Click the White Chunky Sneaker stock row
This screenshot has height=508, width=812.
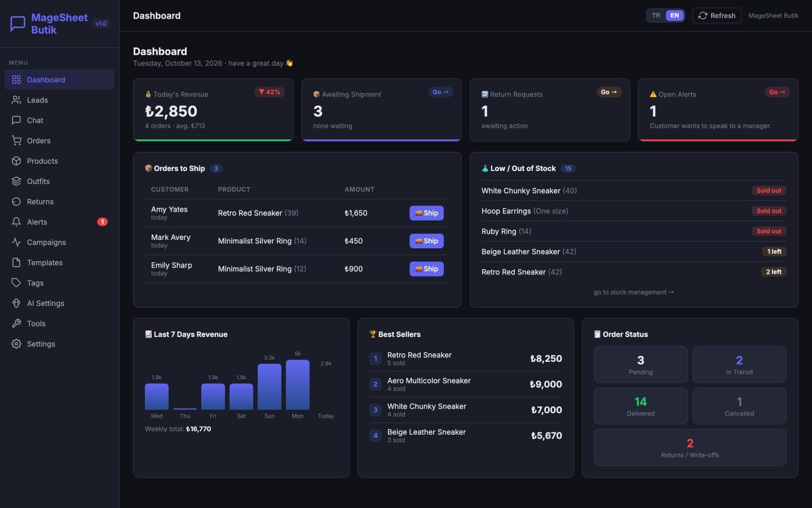tap(634, 191)
